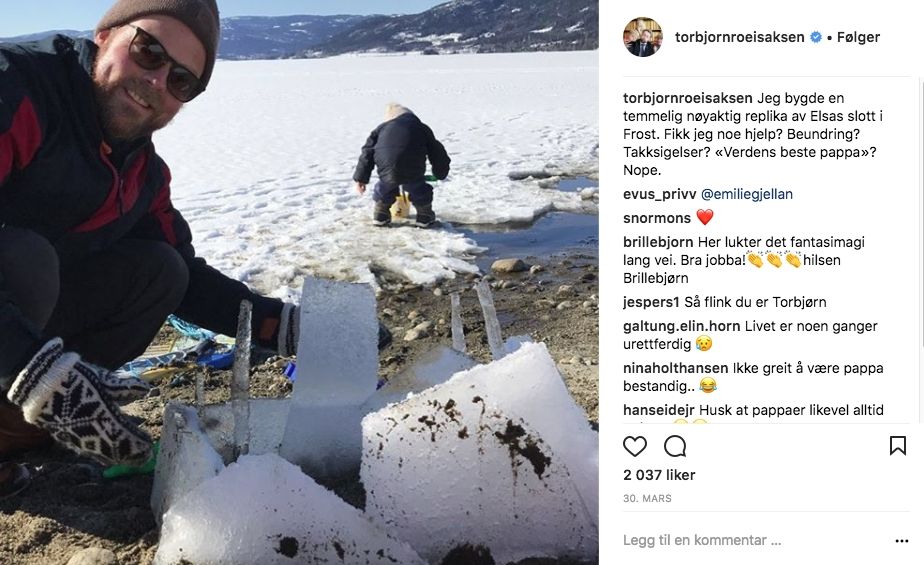Open comments using the speech bubble icon
The width and height of the screenshot is (924, 565).
675,447
